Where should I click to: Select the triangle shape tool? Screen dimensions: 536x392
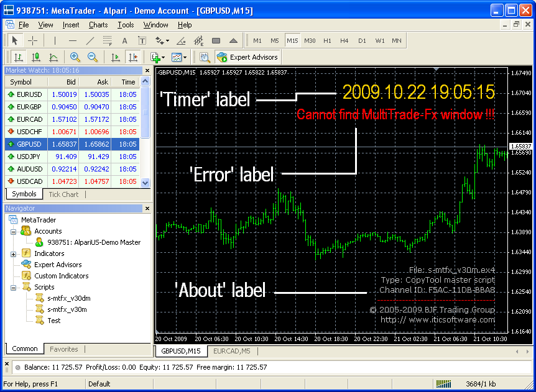click(233, 40)
